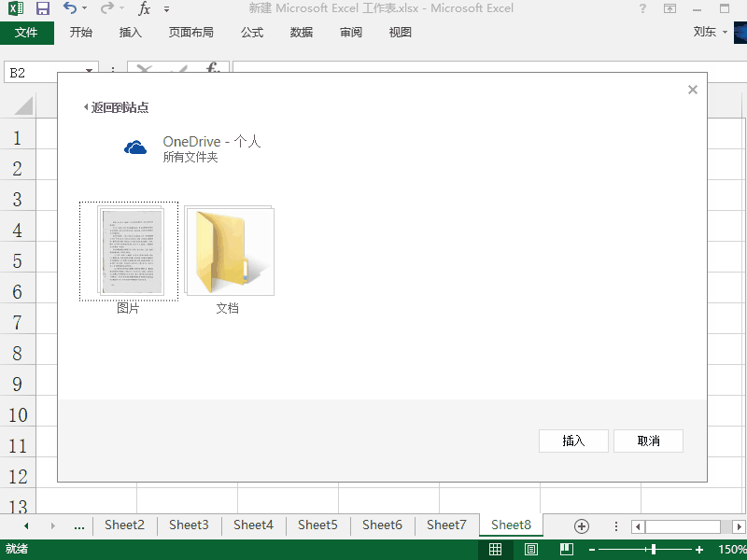Switch to Sheet4 tab

[x=253, y=525]
